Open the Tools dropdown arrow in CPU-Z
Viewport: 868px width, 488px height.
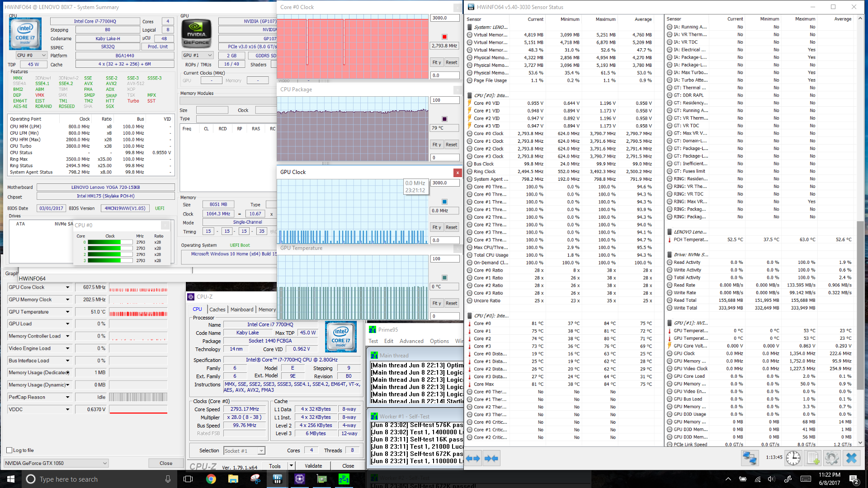pos(291,466)
